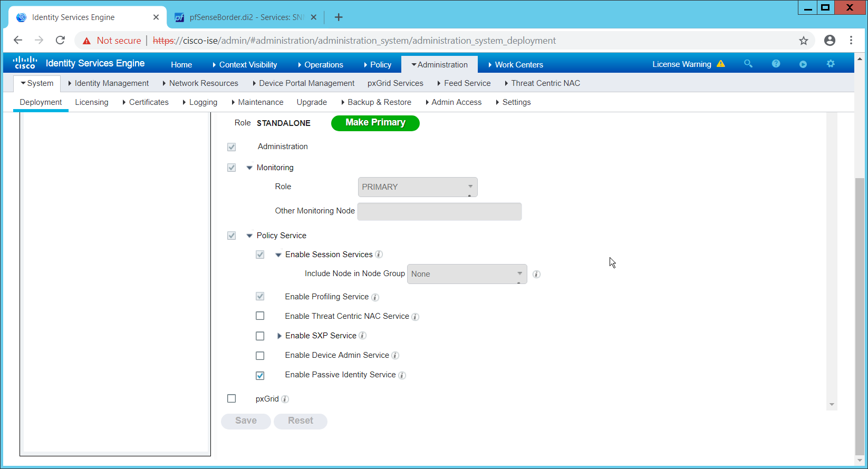The image size is (868, 469).
Task: Open the Include Node in Node Group dropdown
Action: [x=467, y=274]
